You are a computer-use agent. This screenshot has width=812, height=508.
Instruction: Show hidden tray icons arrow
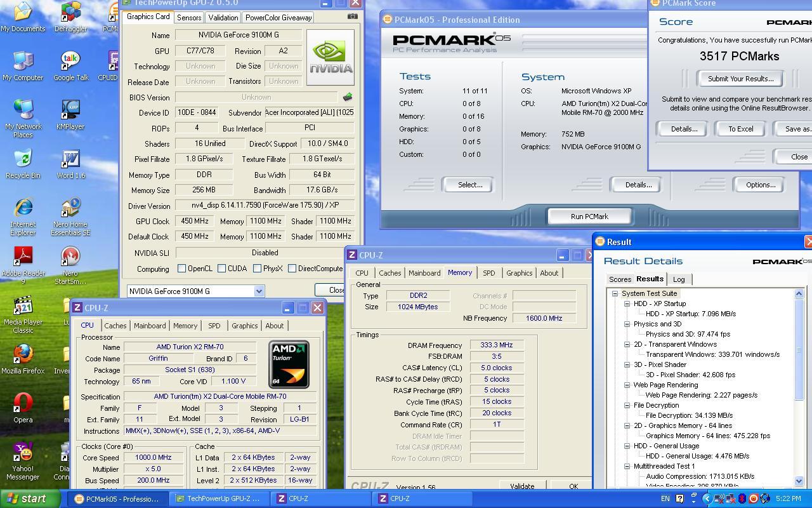(707, 498)
